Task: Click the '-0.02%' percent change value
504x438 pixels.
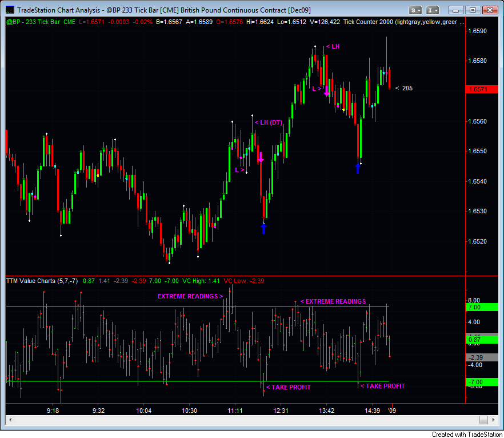Action: click(143, 22)
